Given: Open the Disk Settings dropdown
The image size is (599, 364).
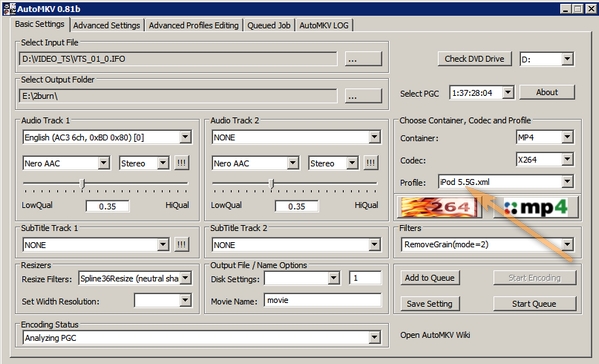Looking at the screenshot, I should click(333, 278).
